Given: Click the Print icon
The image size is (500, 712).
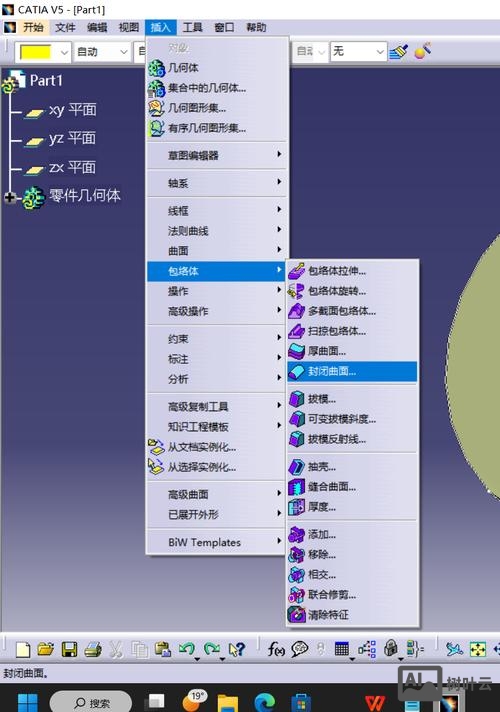Looking at the screenshot, I should click(93, 649).
